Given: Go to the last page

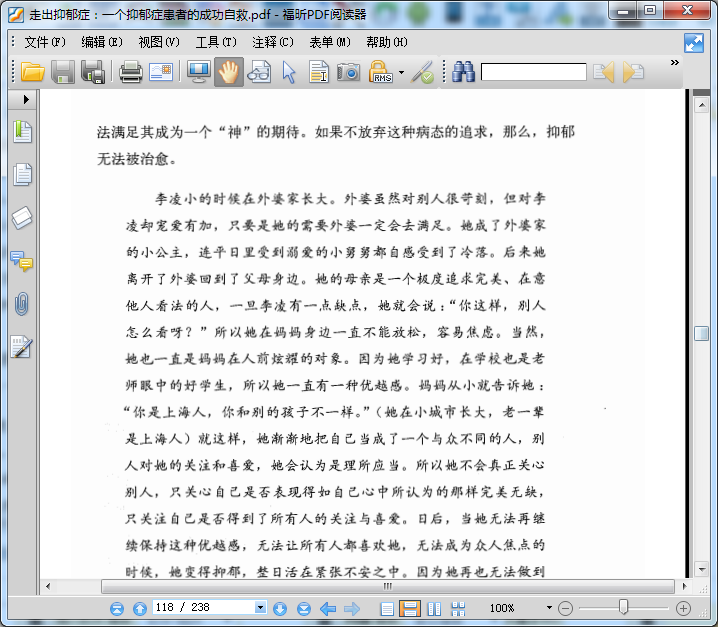Looking at the screenshot, I should pos(304,609).
